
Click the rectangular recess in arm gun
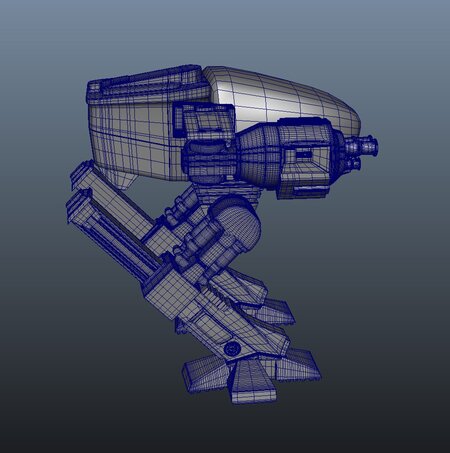point(304,155)
